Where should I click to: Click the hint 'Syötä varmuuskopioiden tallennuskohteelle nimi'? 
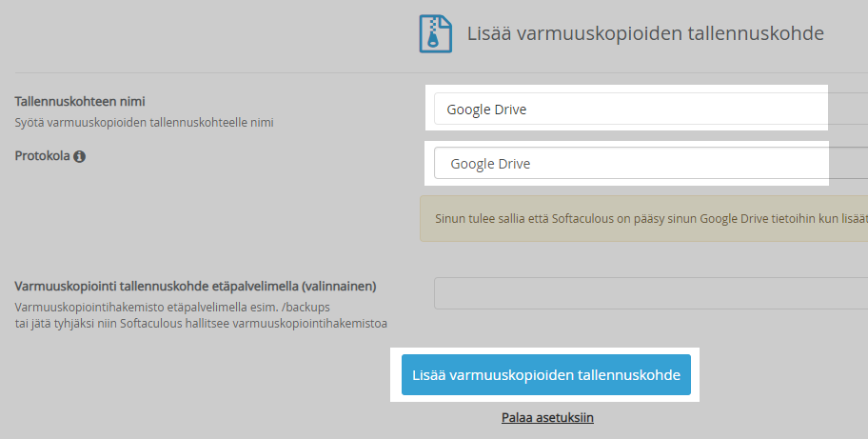point(144,122)
